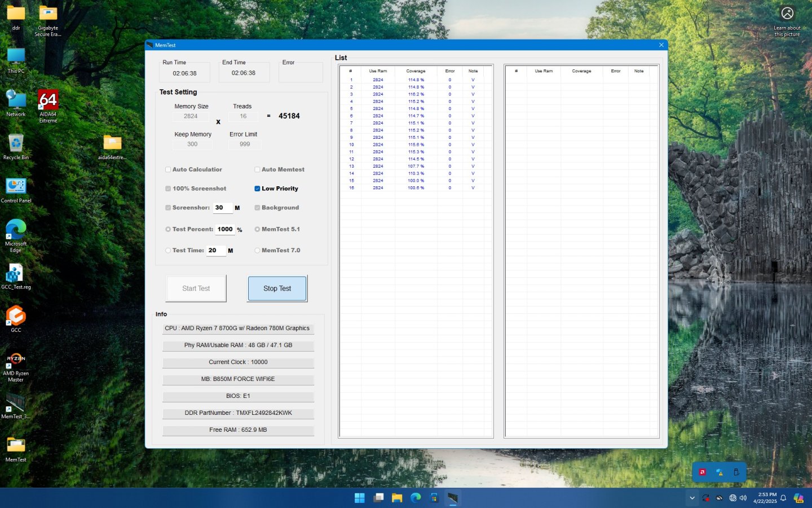Select list row 16 with coverage 100.6 %
Screen dimensions: 812x508
(x=416, y=188)
